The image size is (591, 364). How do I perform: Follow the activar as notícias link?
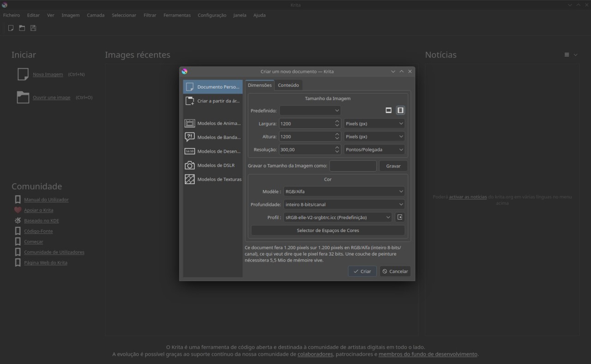coord(468,197)
